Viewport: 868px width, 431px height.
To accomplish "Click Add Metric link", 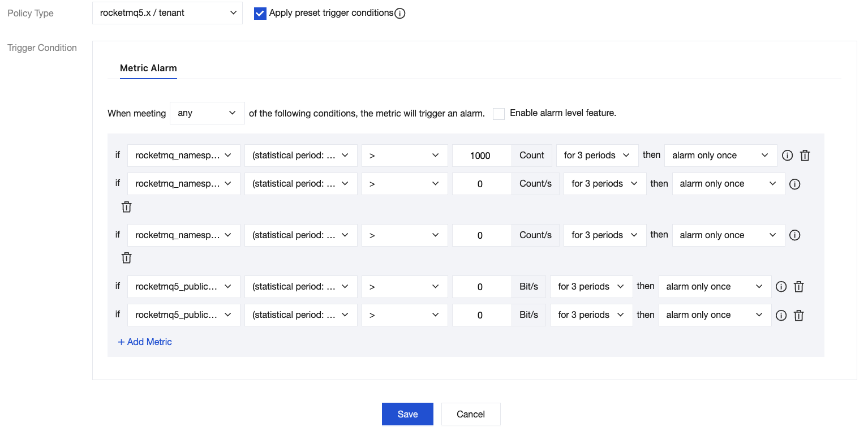I will [x=145, y=342].
